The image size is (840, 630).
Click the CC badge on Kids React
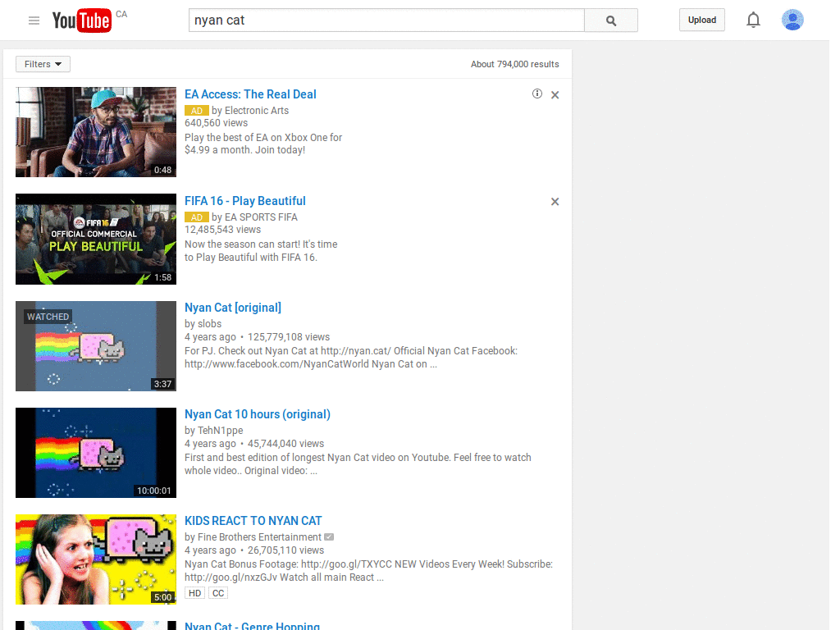218,593
